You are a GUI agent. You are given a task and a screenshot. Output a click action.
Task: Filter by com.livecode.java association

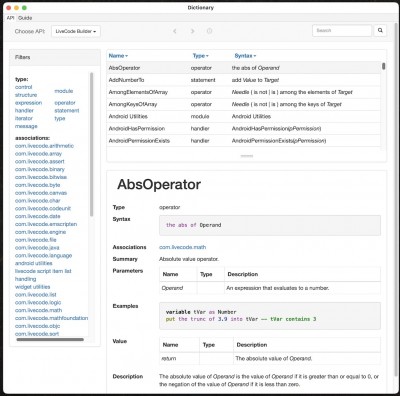point(37,248)
